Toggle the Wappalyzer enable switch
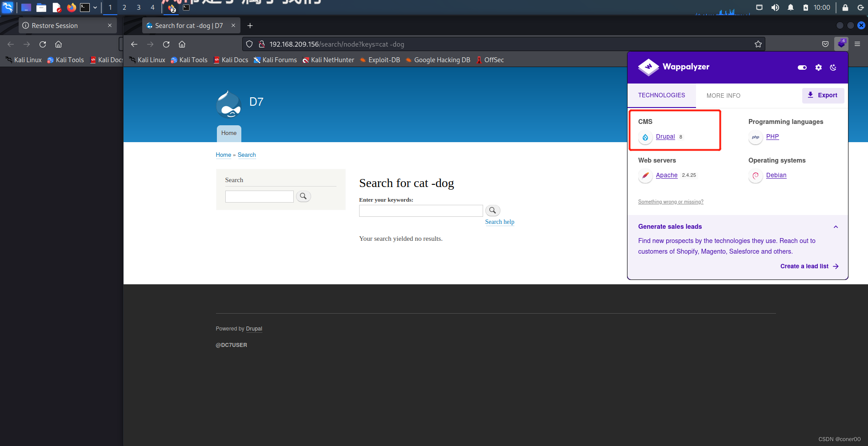868x446 pixels. (x=802, y=68)
